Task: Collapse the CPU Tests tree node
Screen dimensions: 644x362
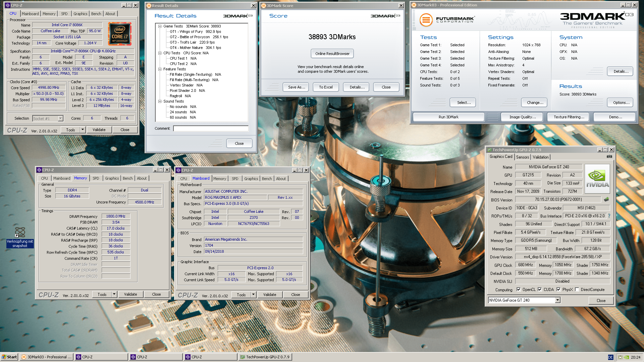Action: 160,53
